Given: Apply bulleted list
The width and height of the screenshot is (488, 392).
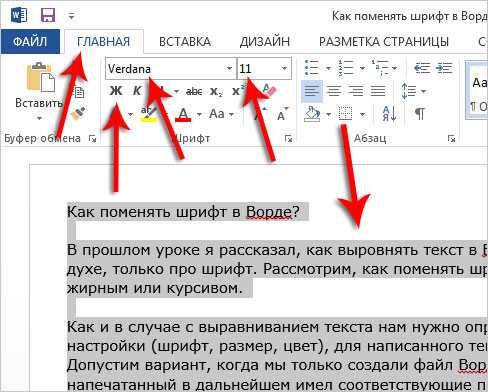Looking at the screenshot, I should (312, 68).
